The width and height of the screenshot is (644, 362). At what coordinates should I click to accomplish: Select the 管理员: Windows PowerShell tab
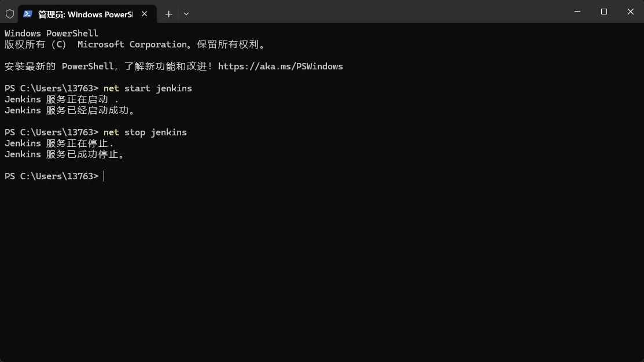(x=87, y=14)
